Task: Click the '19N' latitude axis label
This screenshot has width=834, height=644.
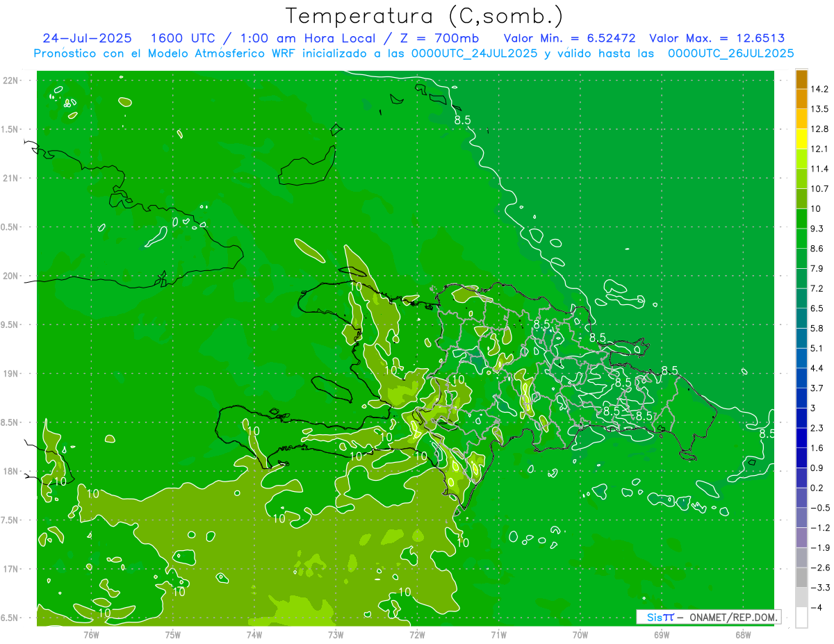Action: [12, 374]
